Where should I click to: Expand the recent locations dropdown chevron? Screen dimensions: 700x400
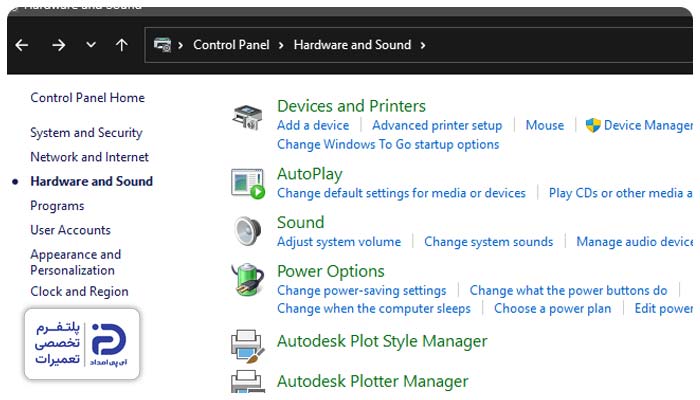point(91,45)
